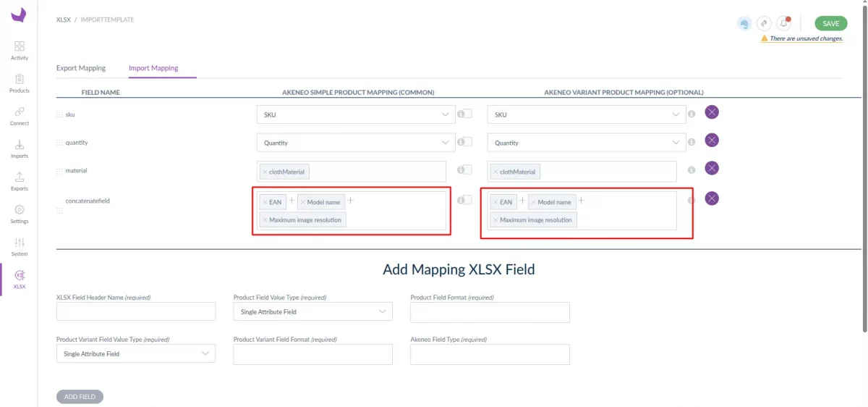The width and height of the screenshot is (868, 407).
Task: Open Quantity dropdown under simple product mapping
Action: click(x=356, y=143)
